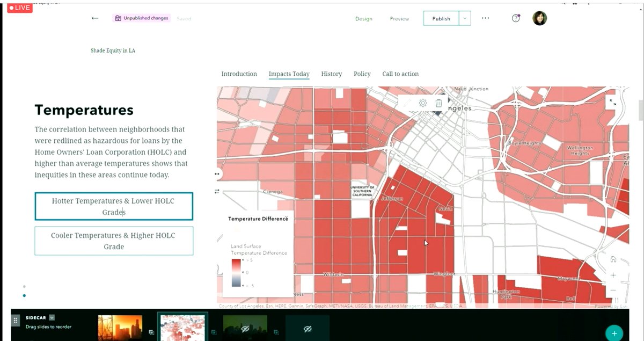
Task: Select the second slide navigation dot
Action: coord(24,295)
